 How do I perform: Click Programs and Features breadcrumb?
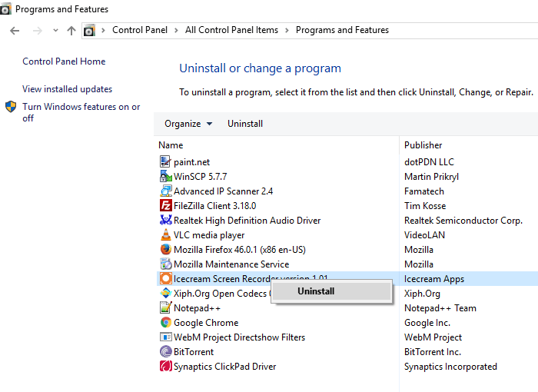342,30
